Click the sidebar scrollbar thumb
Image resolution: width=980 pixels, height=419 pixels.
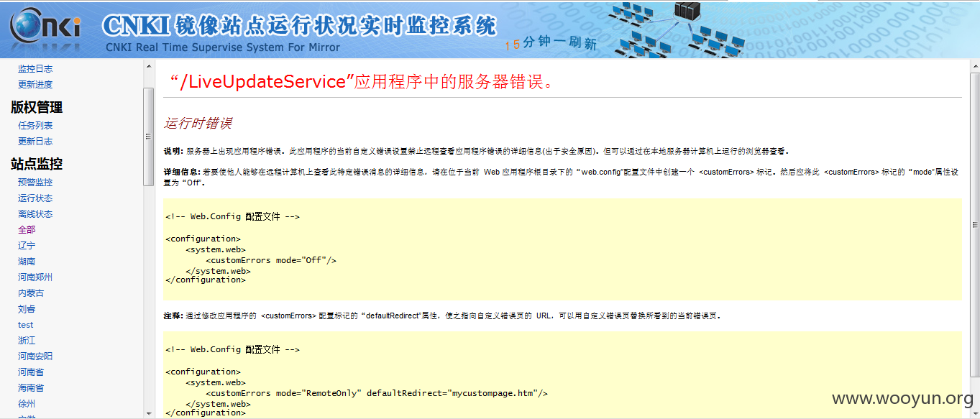pyautogui.click(x=149, y=137)
